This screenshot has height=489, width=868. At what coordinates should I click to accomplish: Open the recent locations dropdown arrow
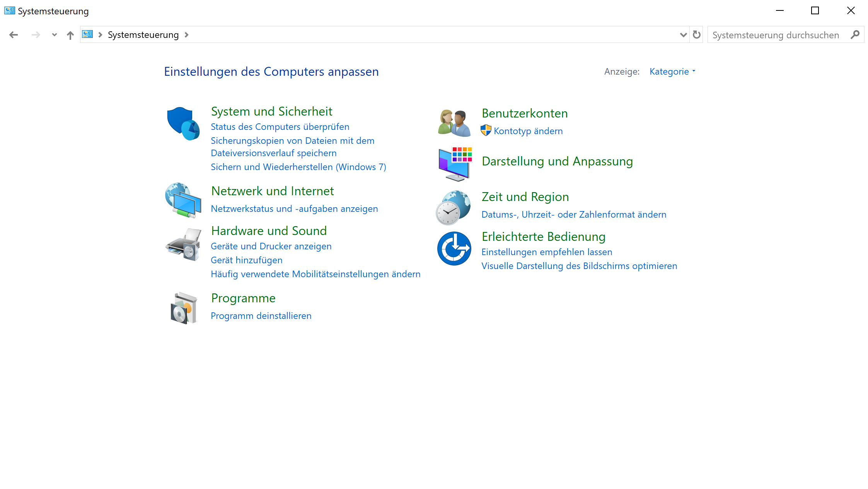54,35
